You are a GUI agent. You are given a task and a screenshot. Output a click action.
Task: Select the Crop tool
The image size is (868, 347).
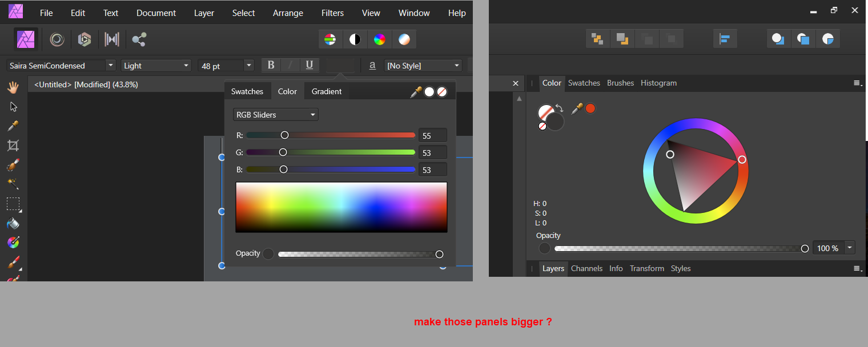click(x=13, y=145)
